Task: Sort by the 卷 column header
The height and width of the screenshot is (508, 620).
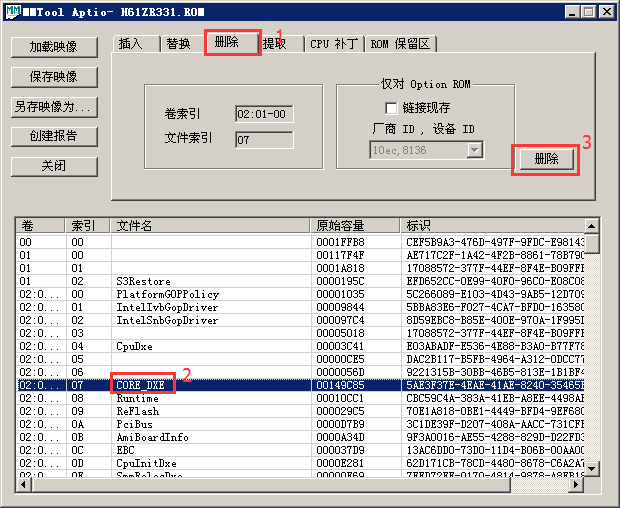Action: pyautogui.click(x=40, y=226)
